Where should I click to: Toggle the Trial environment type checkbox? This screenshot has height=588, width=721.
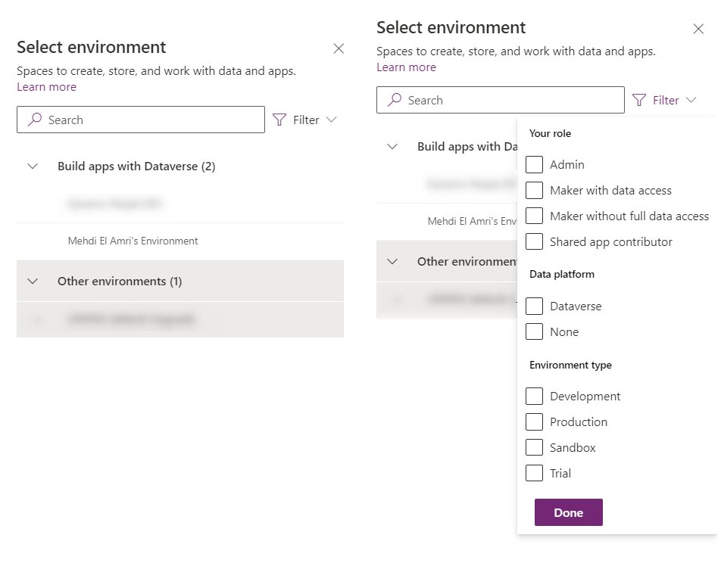[534, 473]
